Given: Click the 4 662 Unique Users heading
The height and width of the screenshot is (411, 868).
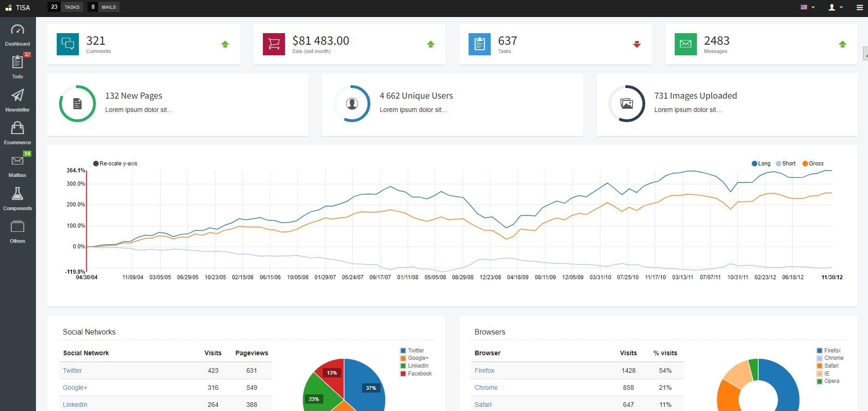Looking at the screenshot, I should tap(416, 96).
